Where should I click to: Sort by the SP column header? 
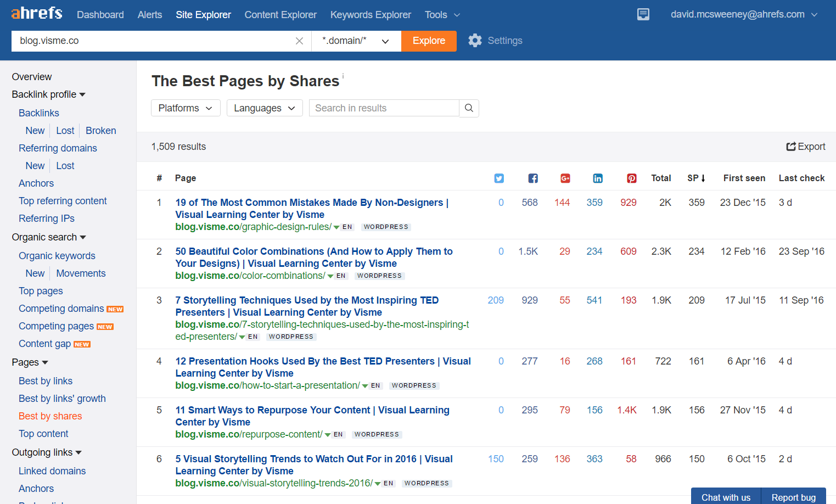coord(696,178)
